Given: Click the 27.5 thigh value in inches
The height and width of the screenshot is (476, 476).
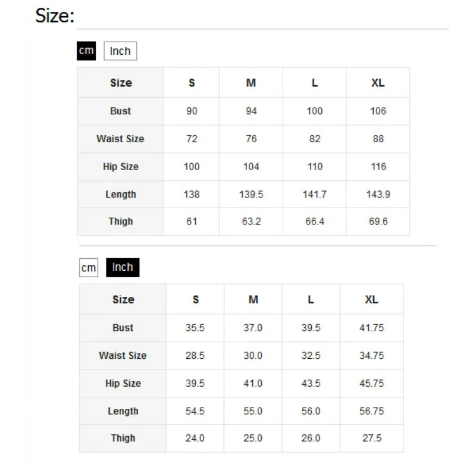Looking at the screenshot, I should [371, 438].
